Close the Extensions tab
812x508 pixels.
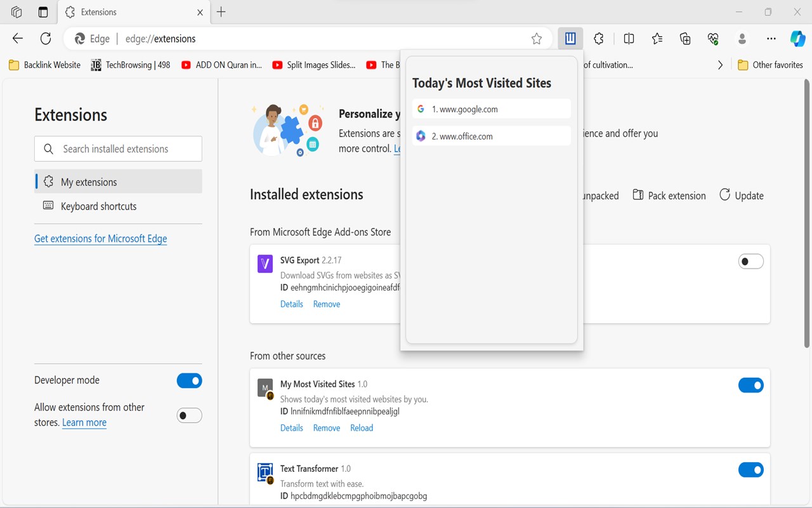click(x=200, y=12)
